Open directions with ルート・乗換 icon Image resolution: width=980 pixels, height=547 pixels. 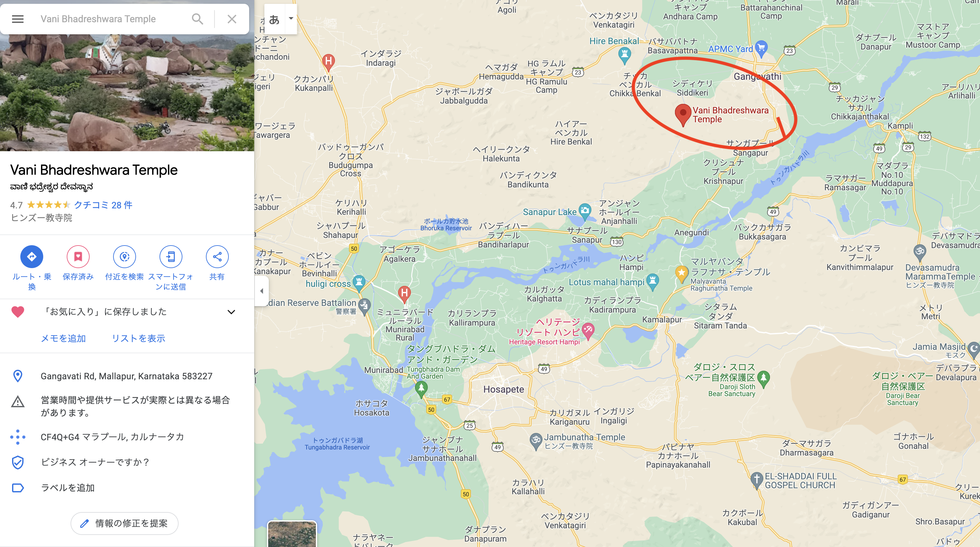[31, 257]
